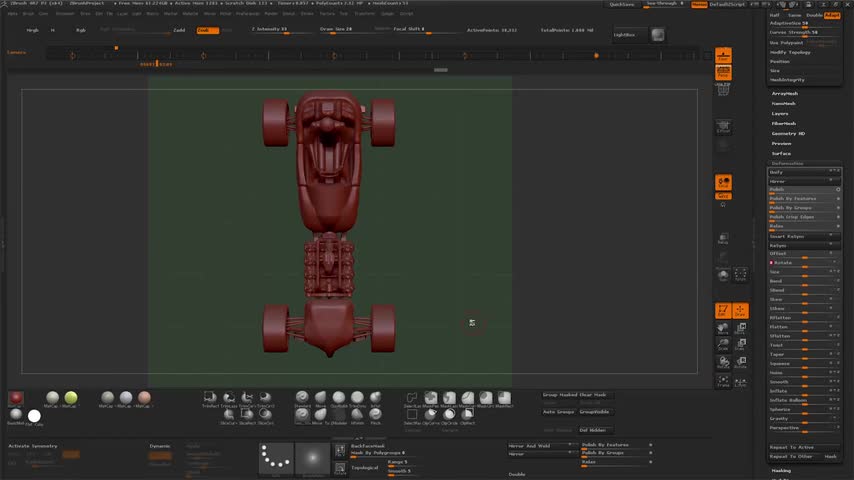
Task: Click the Del Hidden button
Action: pyautogui.click(x=591, y=430)
